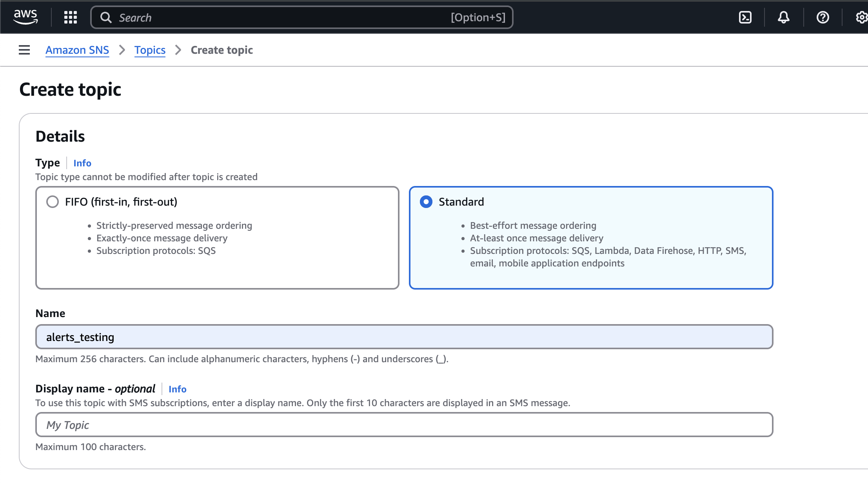Launch CloudShell terminal icon
This screenshot has width=868, height=485.
click(745, 17)
